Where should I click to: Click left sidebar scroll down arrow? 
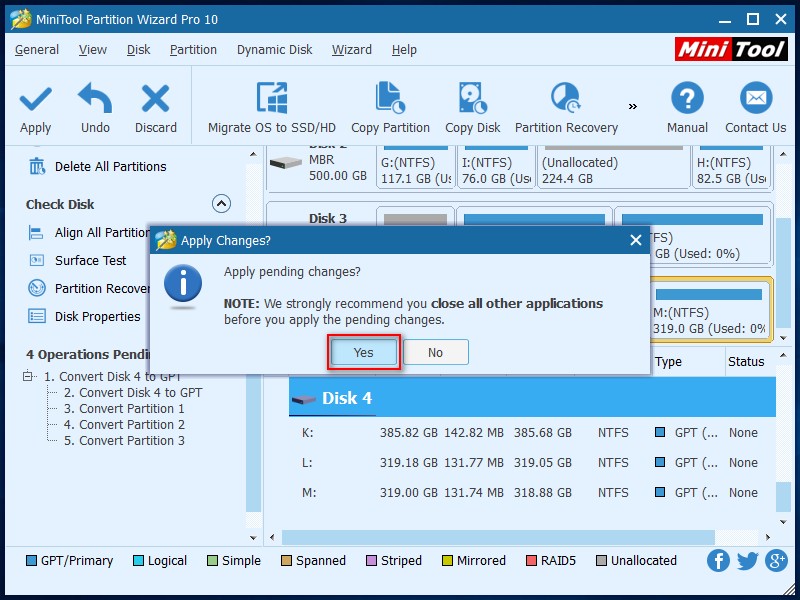click(x=253, y=538)
